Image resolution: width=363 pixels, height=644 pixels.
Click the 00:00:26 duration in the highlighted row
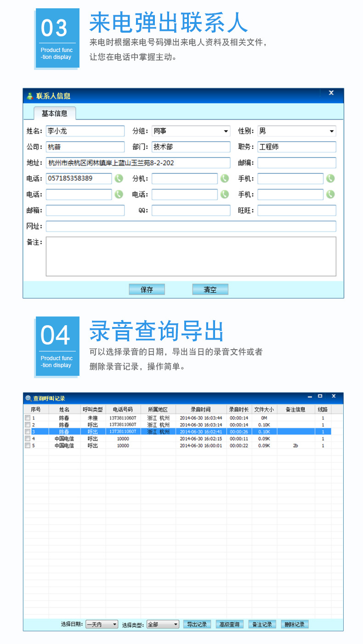coord(239,432)
